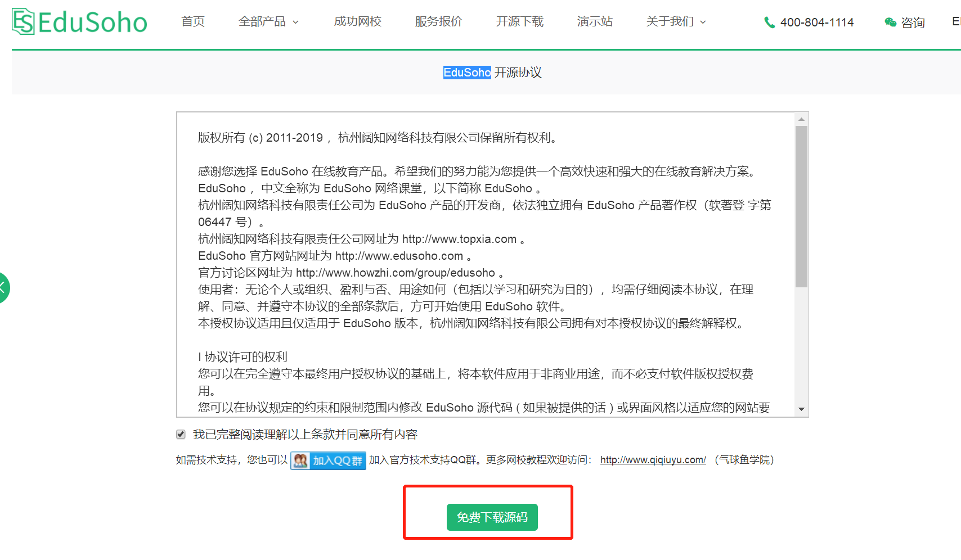Viewport: 961px width, 560px height.
Task: Open the 服务报价 page
Action: coord(439,21)
